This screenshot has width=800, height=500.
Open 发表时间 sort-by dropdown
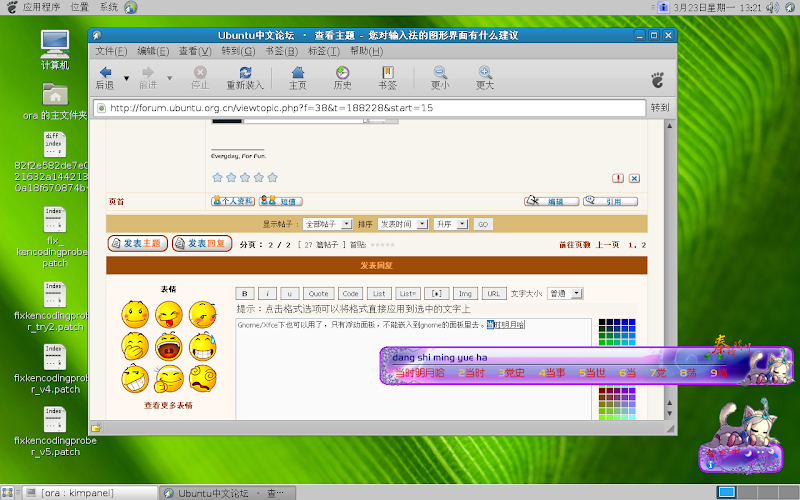pos(403,224)
